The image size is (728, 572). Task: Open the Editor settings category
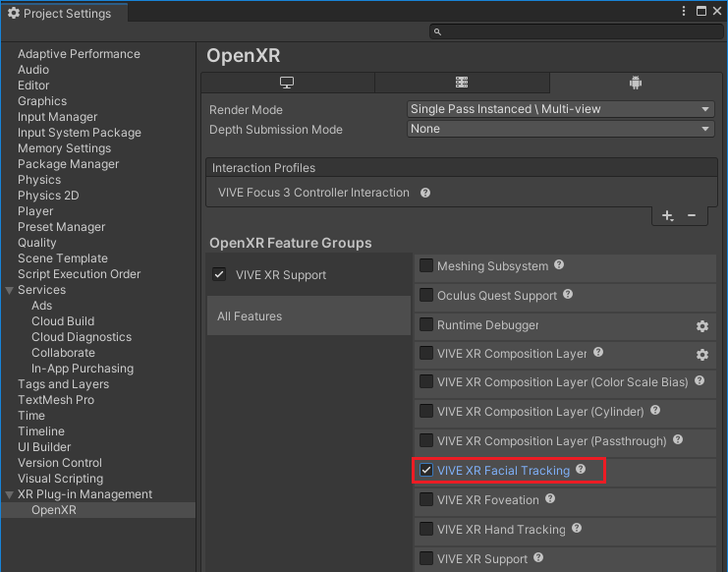pyautogui.click(x=33, y=86)
